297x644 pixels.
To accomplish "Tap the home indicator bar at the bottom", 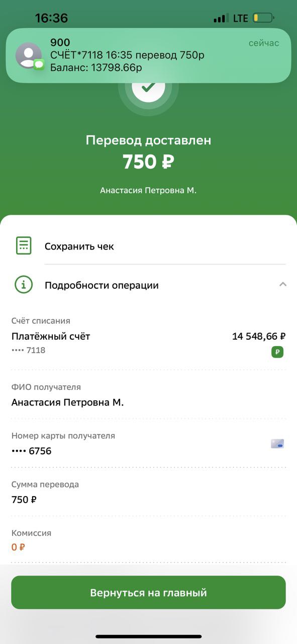I will pos(148,636).
